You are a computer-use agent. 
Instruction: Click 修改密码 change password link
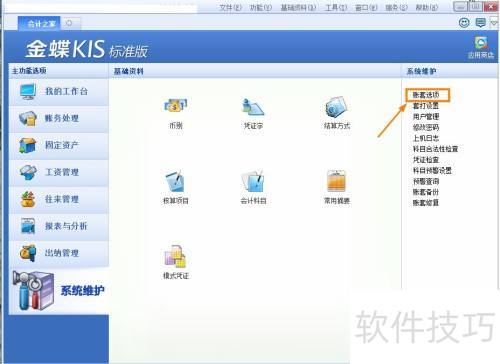(x=426, y=127)
